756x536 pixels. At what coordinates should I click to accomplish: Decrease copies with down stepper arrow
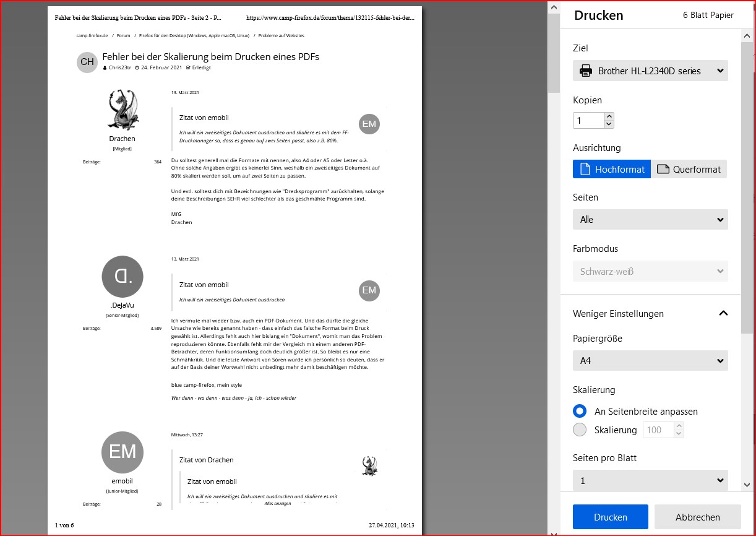[x=609, y=124]
